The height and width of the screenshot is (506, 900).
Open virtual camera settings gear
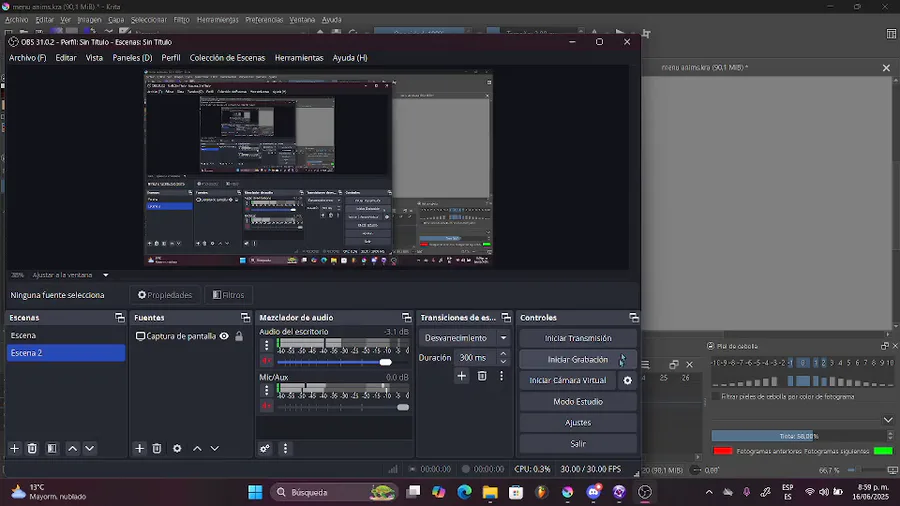pyautogui.click(x=627, y=380)
